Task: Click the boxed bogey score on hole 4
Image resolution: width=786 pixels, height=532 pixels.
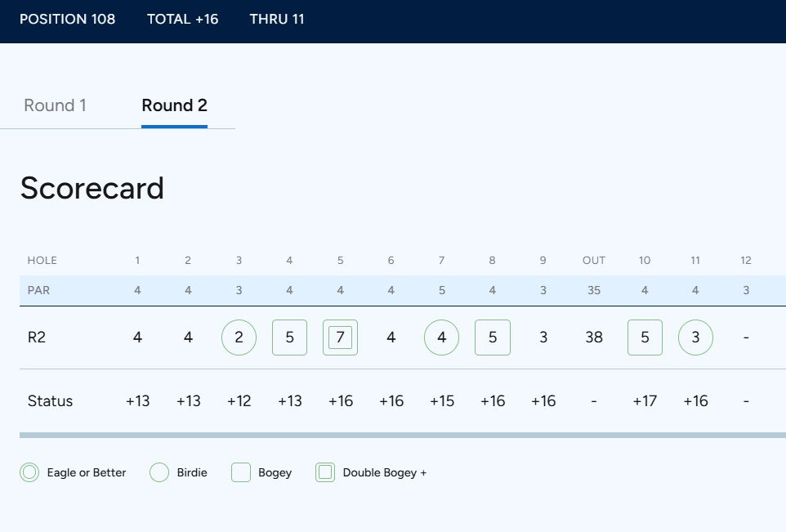Action: click(289, 338)
